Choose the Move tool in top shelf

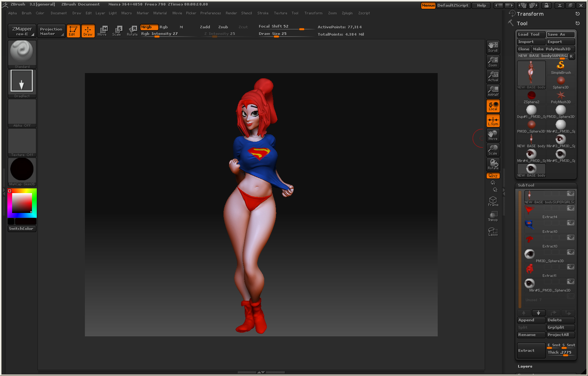tap(102, 31)
